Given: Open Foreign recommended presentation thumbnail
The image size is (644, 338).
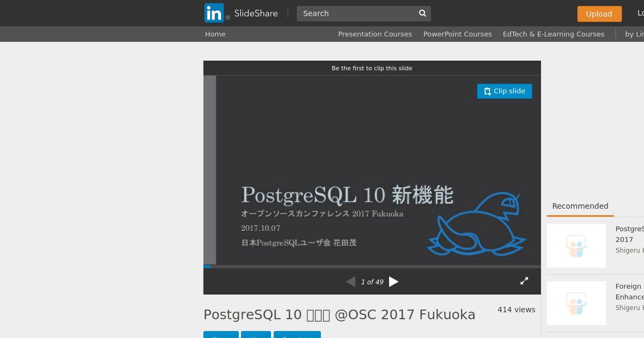Looking at the screenshot, I should (x=576, y=303).
